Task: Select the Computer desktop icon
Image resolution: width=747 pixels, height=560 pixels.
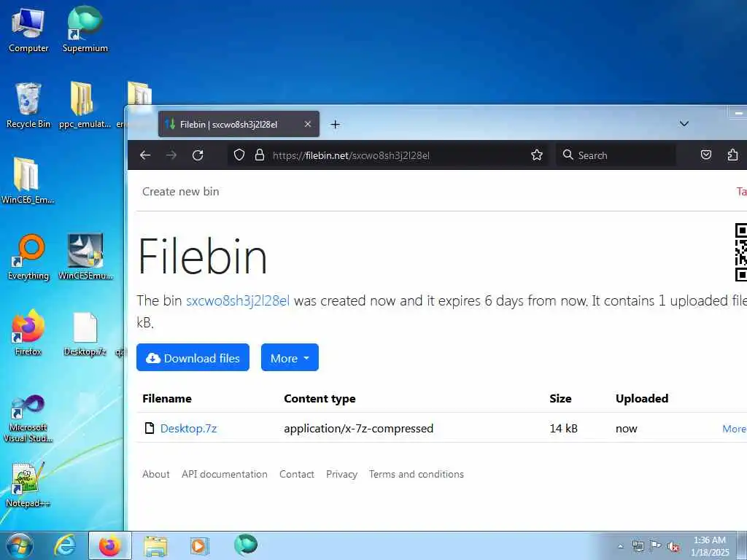Action: point(28,30)
